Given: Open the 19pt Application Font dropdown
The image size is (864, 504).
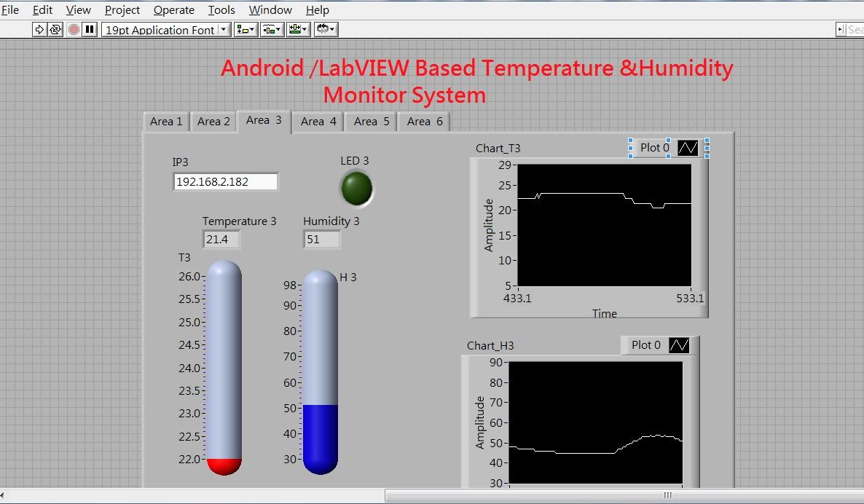Looking at the screenshot, I should click(x=166, y=30).
